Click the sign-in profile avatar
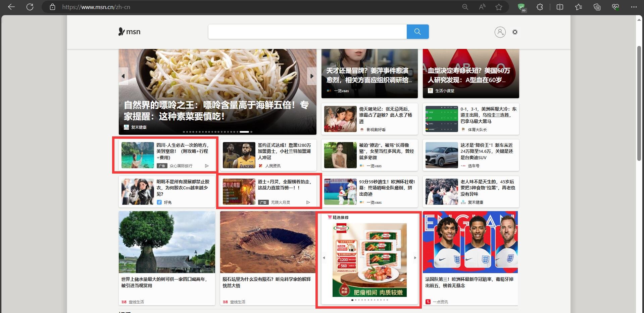This screenshot has width=644, height=313. coord(500,32)
